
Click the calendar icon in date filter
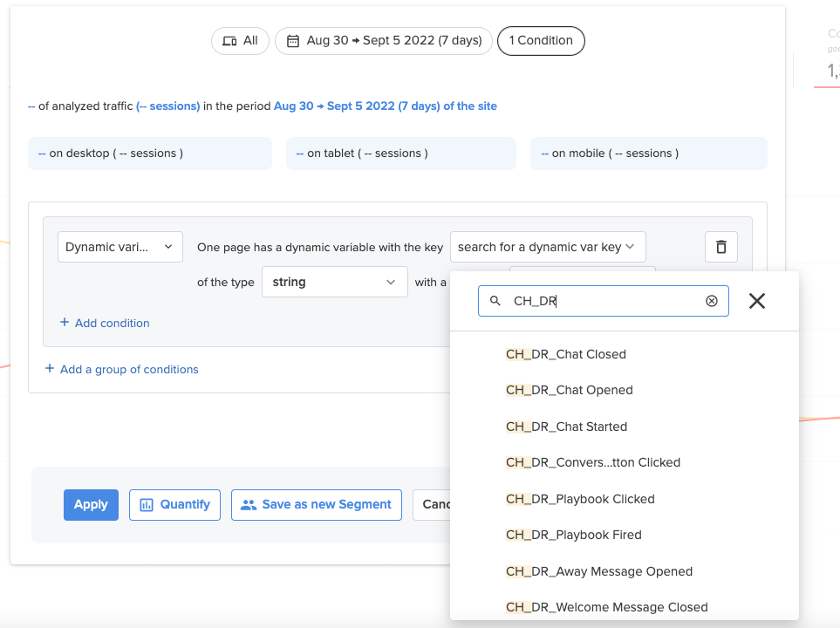coord(293,41)
